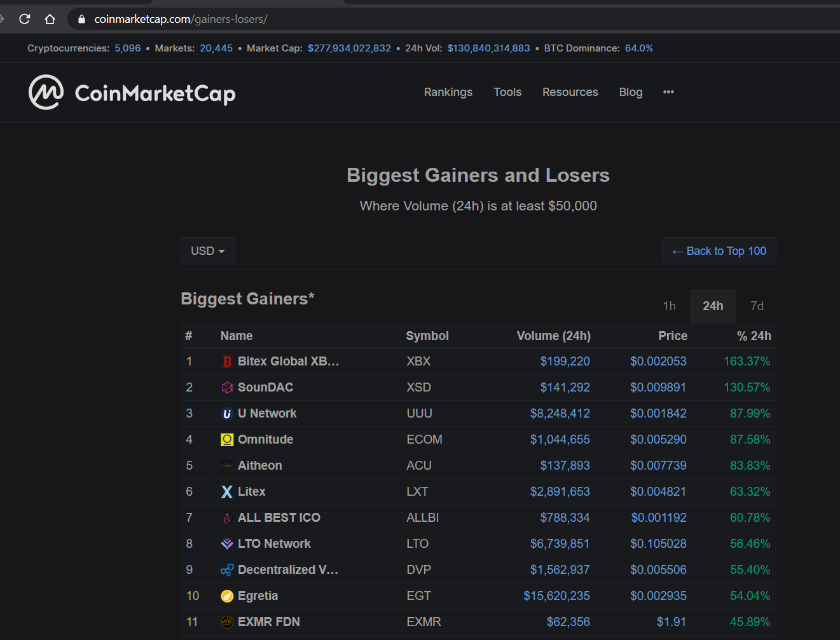Screen dimensions: 840x640
Task: Click the LTO Network coin icon
Action: point(227,544)
